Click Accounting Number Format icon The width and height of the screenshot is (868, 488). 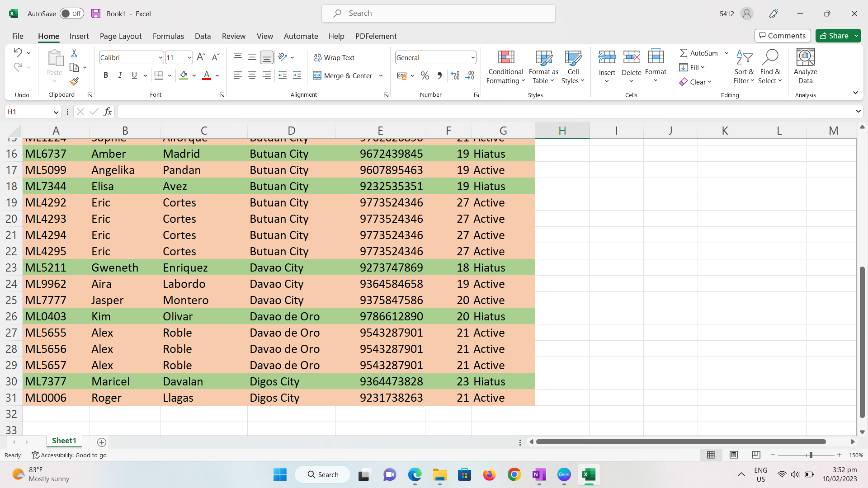pyautogui.click(x=402, y=75)
